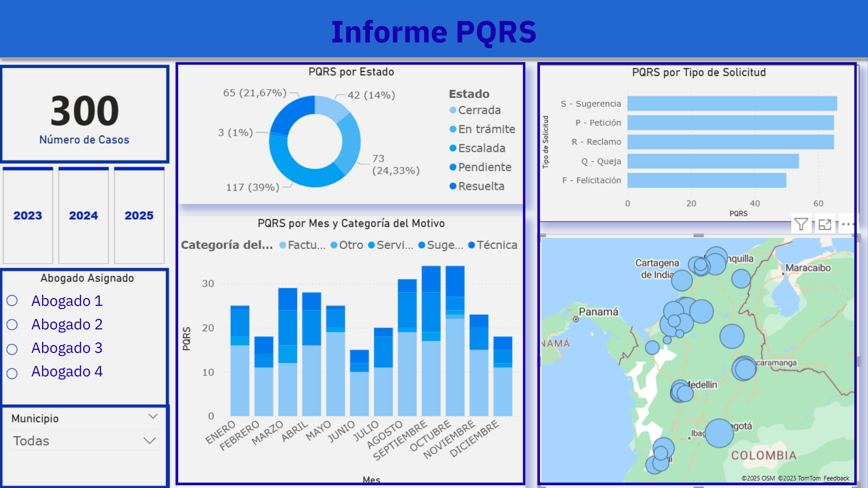Select the DICIEMBRE stacked column
868x488 pixels.
click(503, 376)
